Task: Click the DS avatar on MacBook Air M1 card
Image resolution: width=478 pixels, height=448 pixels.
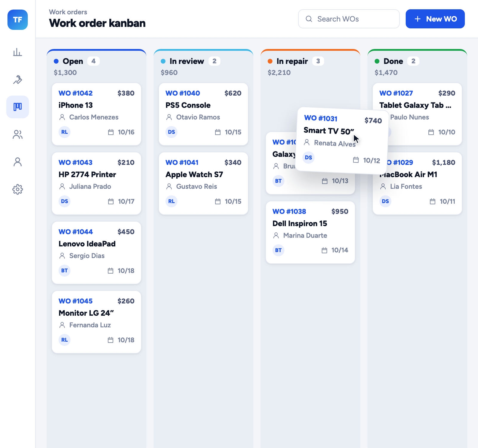Action: [x=385, y=201]
